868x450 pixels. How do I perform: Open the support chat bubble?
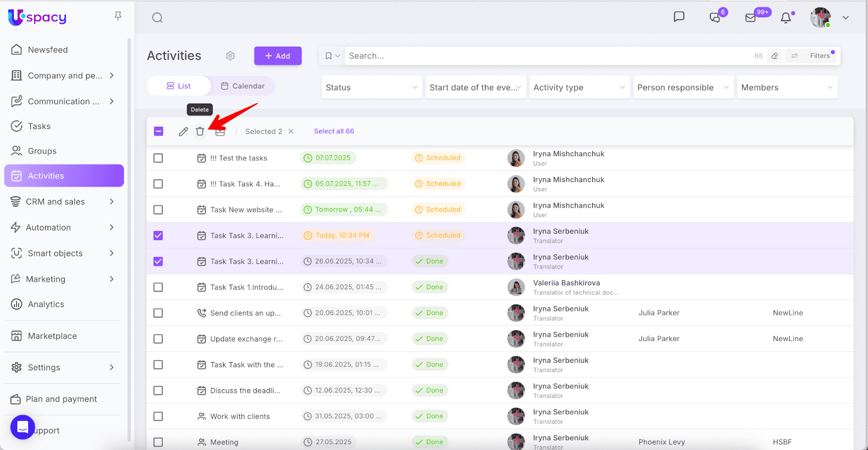(x=23, y=427)
